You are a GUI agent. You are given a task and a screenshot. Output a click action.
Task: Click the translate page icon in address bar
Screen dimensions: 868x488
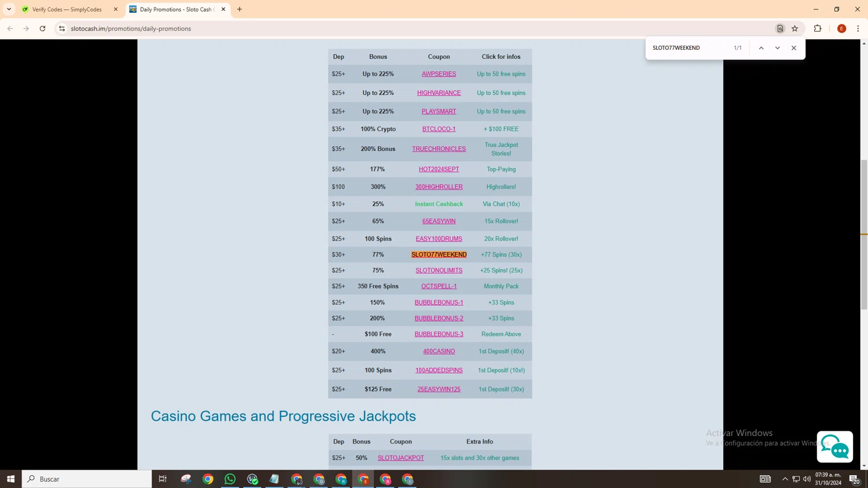[780, 28]
